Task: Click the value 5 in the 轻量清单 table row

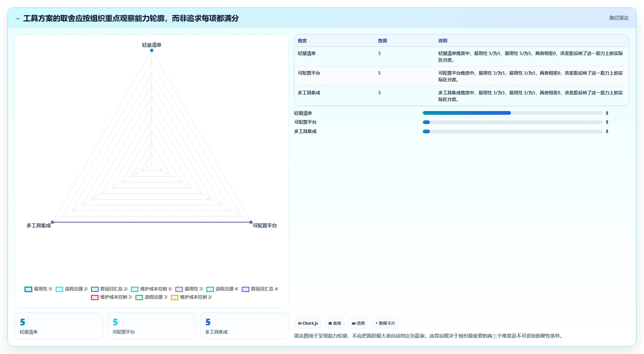Action: 379,53
